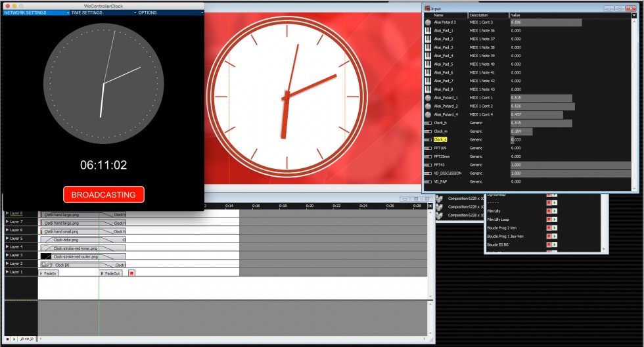The height and width of the screenshot is (347, 644).
Task: Click the FadeOut pause cue on Layer 1
Action: point(110,273)
